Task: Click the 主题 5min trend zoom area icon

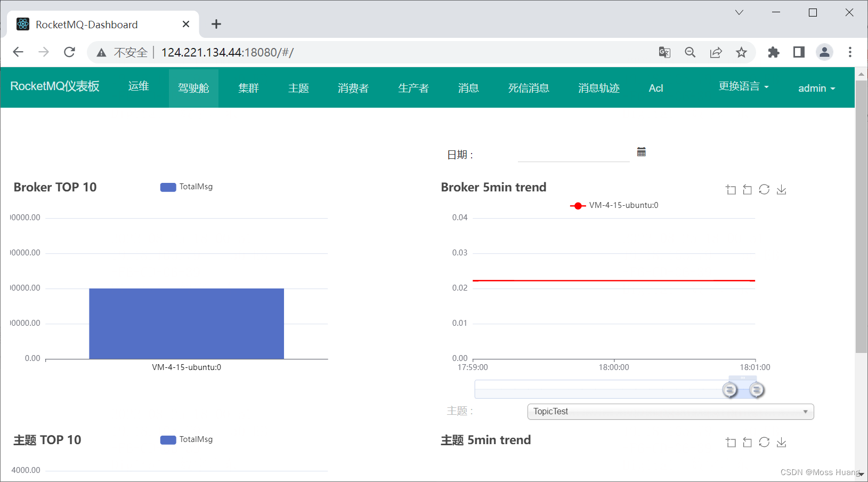Action: (x=731, y=443)
